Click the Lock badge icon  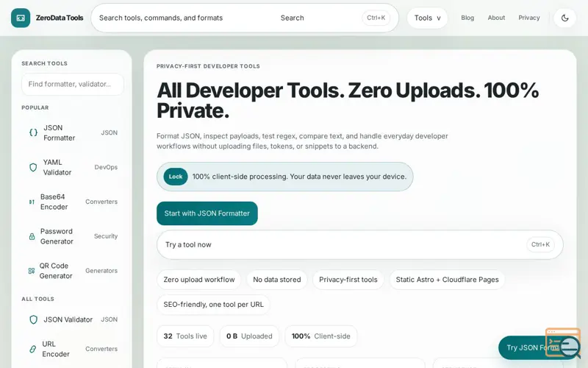tap(176, 177)
